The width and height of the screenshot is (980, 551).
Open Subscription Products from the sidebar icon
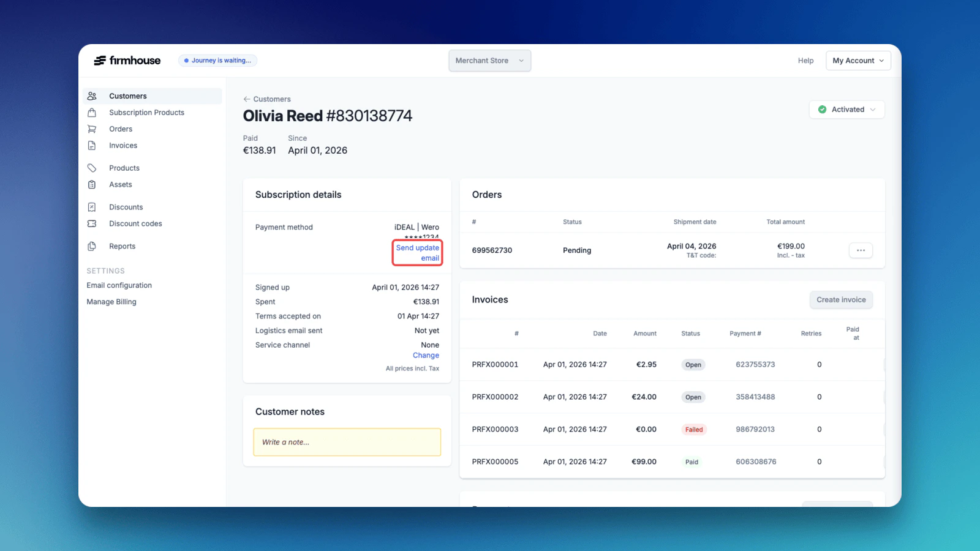click(92, 113)
